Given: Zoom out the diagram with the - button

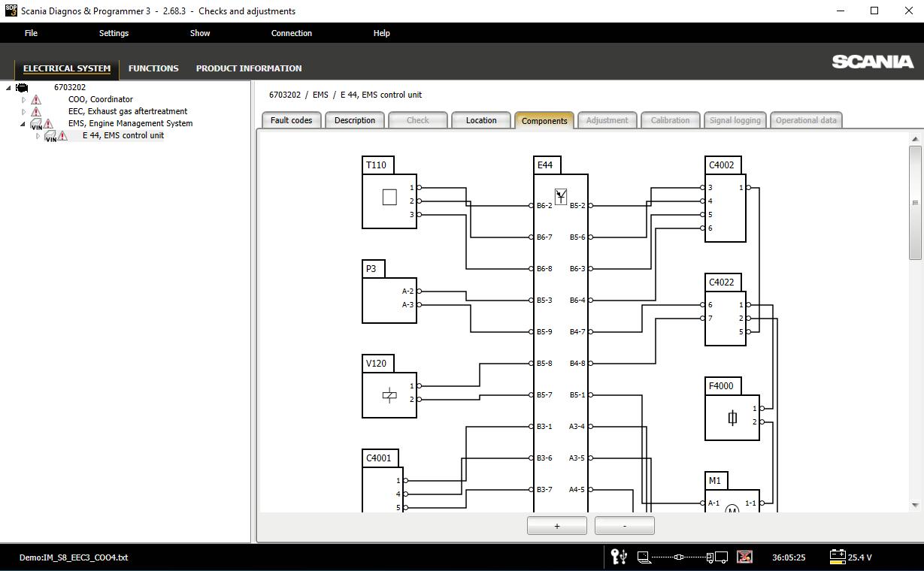Looking at the screenshot, I should [625, 526].
